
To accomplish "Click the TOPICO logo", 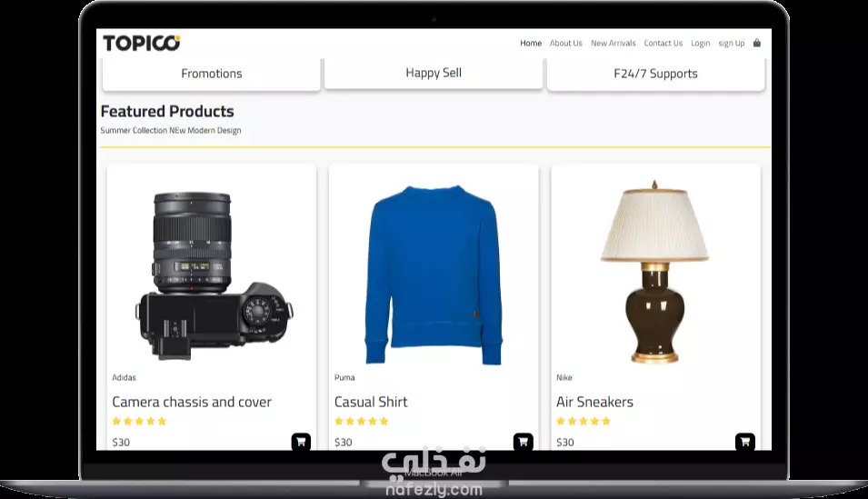I will [141, 44].
